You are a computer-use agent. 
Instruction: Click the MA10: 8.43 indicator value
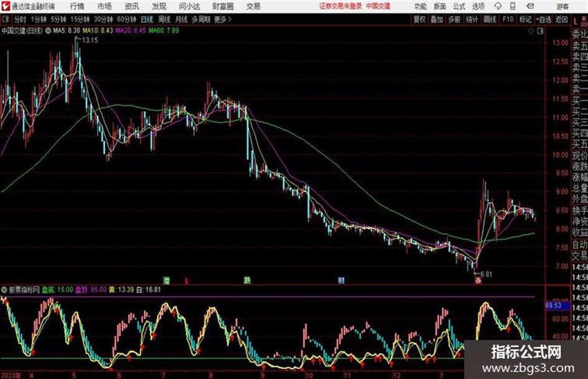[x=98, y=30]
